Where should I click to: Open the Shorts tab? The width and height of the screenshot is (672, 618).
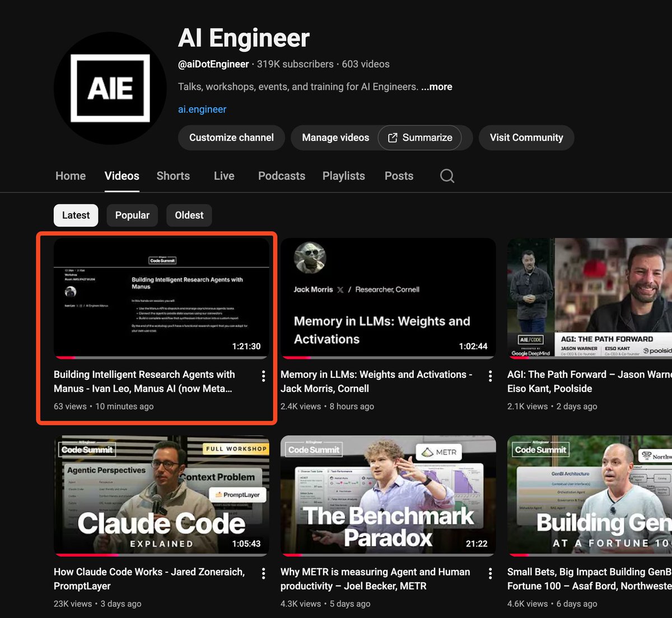pos(173,176)
